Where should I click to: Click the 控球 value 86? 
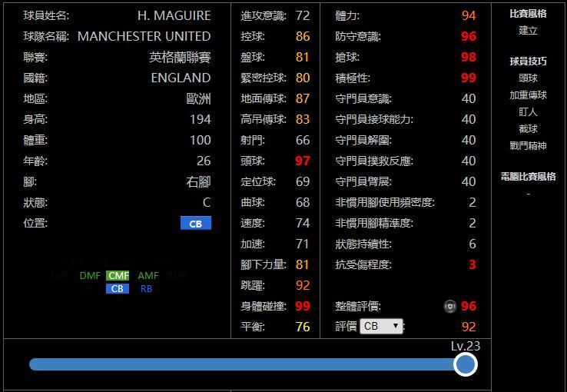[x=303, y=36]
